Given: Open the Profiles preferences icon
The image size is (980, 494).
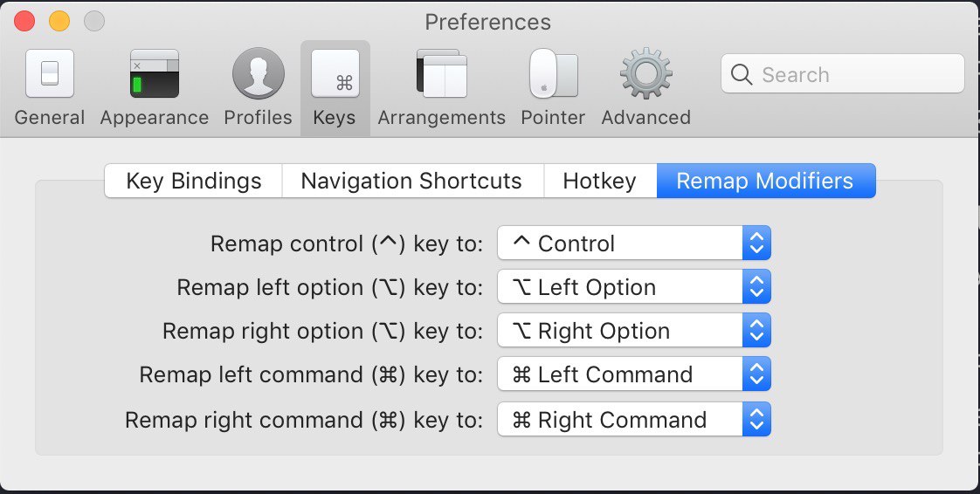Looking at the screenshot, I should pyautogui.click(x=258, y=73).
